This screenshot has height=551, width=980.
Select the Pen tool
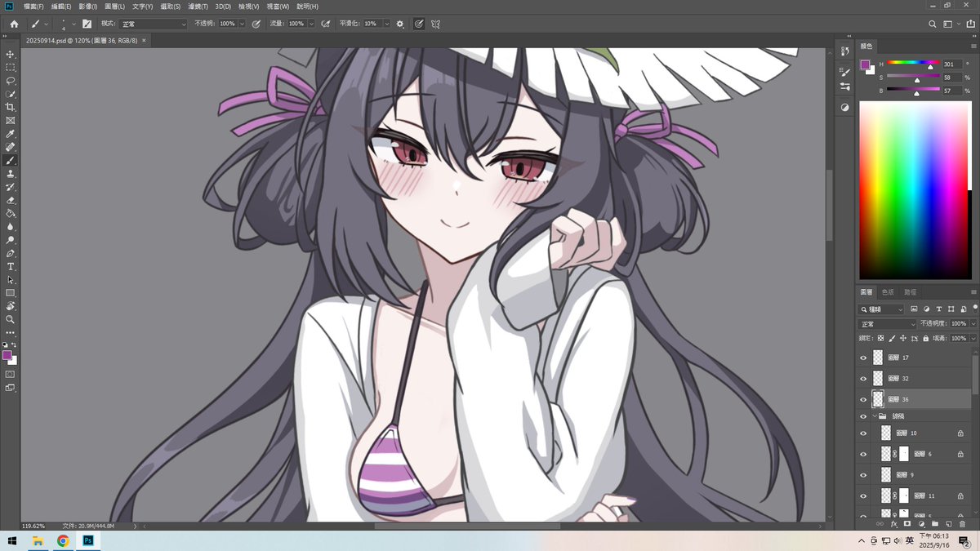pyautogui.click(x=11, y=253)
